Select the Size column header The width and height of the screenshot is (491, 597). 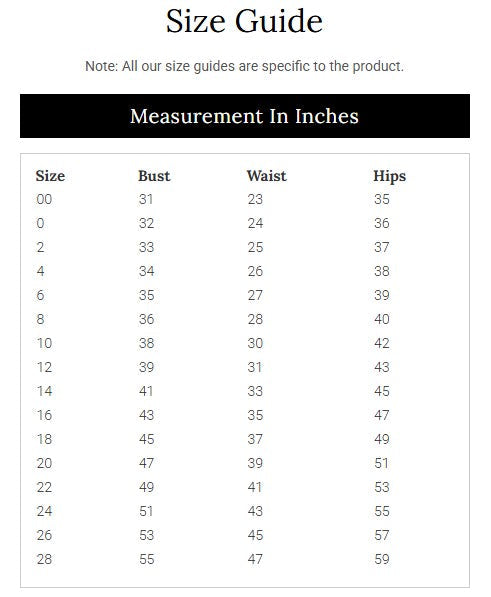pos(50,176)
